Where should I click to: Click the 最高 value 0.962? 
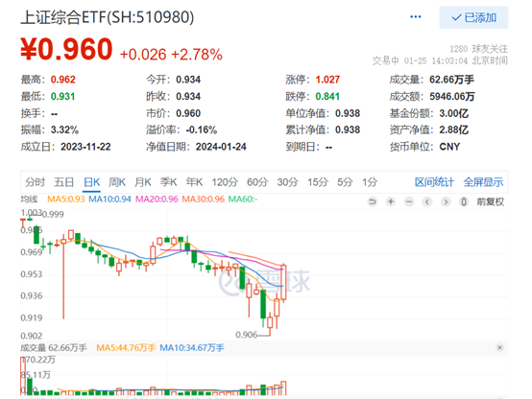click(63, 80)
